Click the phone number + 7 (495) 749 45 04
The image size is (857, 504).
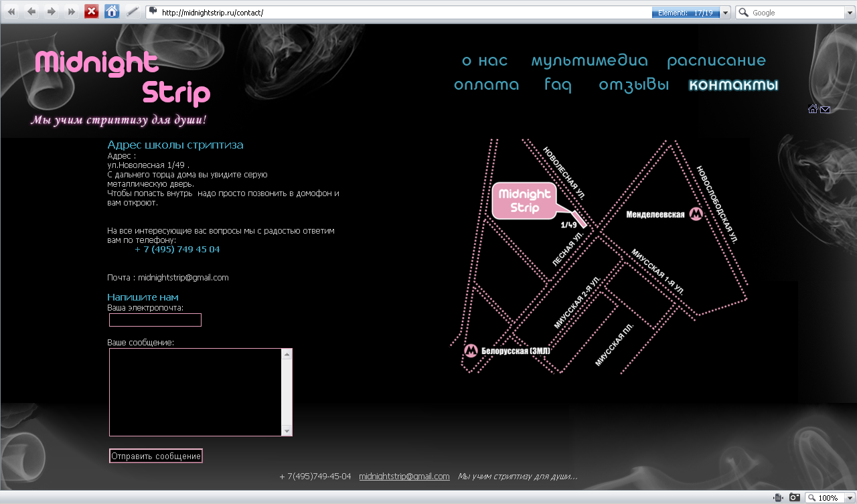tap(177, 250)
